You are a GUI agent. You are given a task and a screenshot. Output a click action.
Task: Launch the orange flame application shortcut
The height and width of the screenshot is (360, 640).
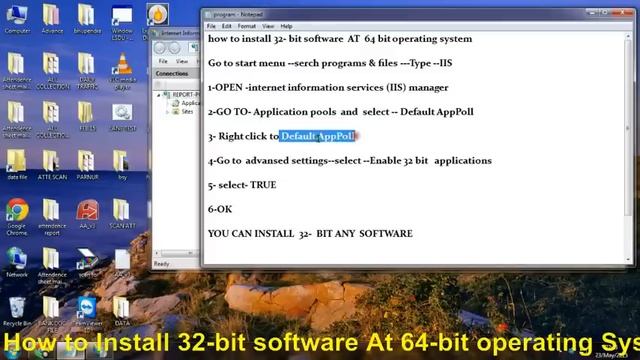157,16
